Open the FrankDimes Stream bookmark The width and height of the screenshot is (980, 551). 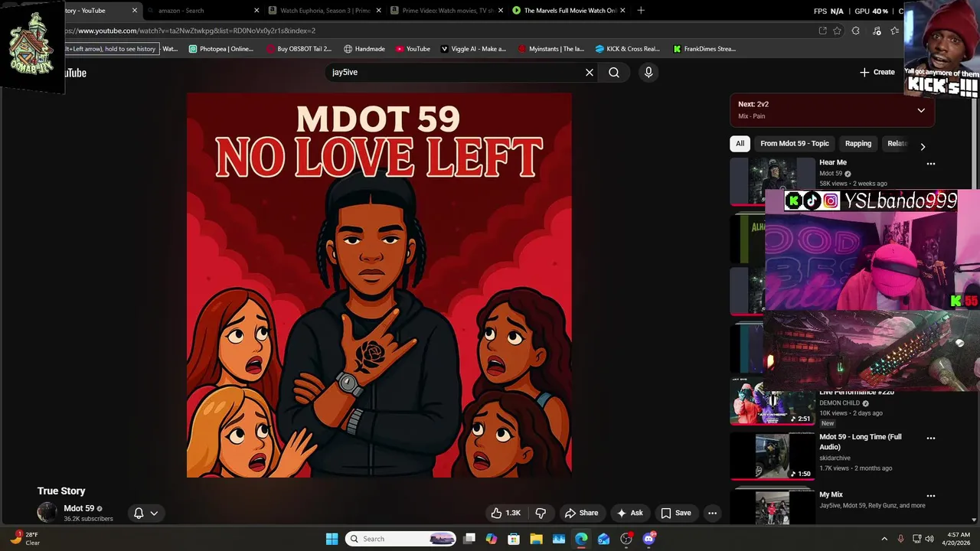click(704, 49)
